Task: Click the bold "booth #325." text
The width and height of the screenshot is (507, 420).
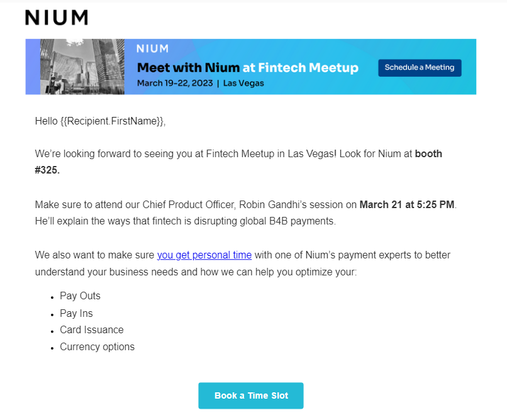Action: coord(433,153)
